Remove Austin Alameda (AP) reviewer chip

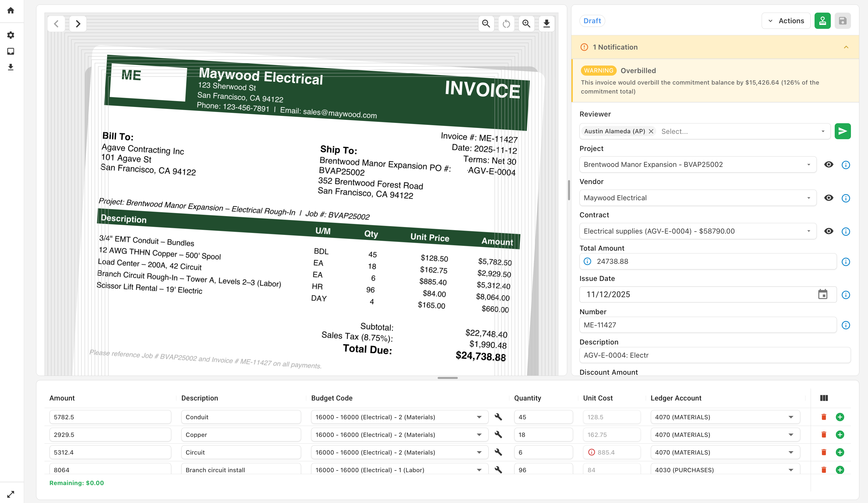[x=651, y=131]
